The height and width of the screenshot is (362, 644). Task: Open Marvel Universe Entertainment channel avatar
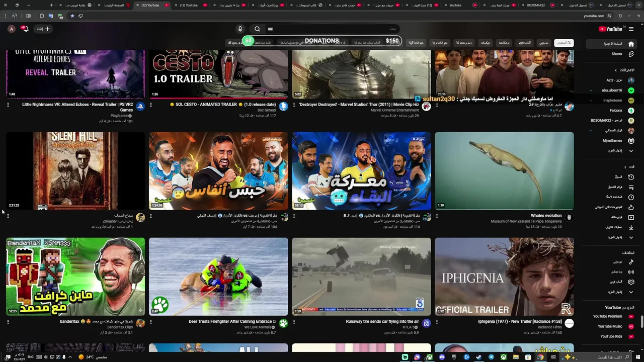(x=426, y=107)
